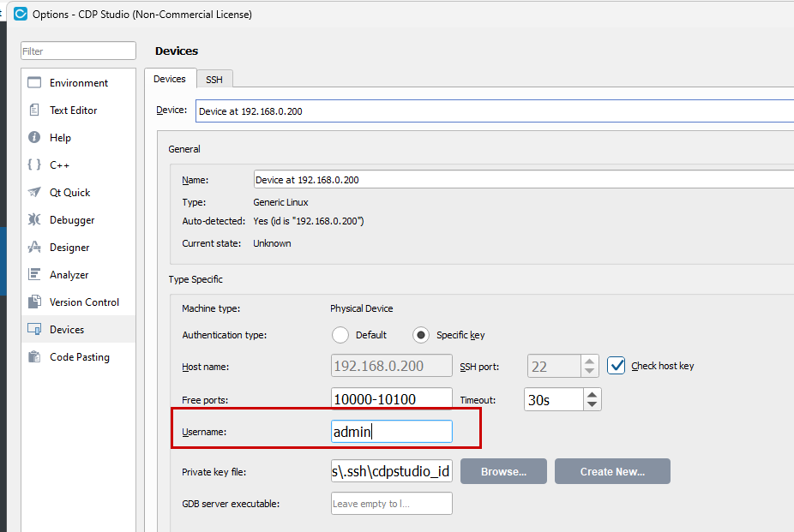
Task: Switch to the Devices tab
Action: (x=170, y=79)
